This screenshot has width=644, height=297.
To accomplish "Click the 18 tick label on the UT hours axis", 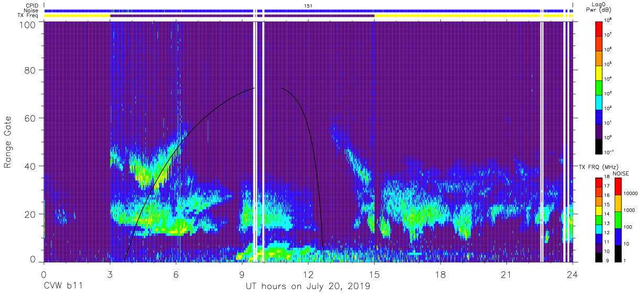I will tap(441, 274).
